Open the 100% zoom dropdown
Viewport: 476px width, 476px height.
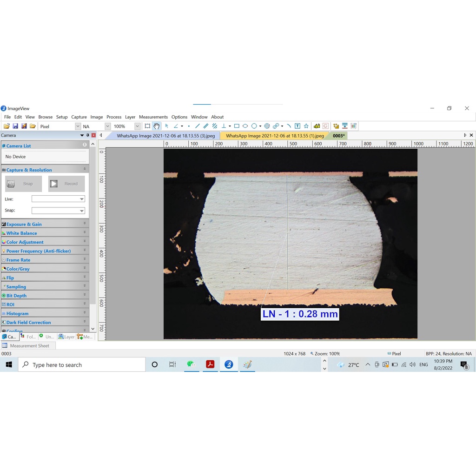pyautogui.click(x=137, y=126)
